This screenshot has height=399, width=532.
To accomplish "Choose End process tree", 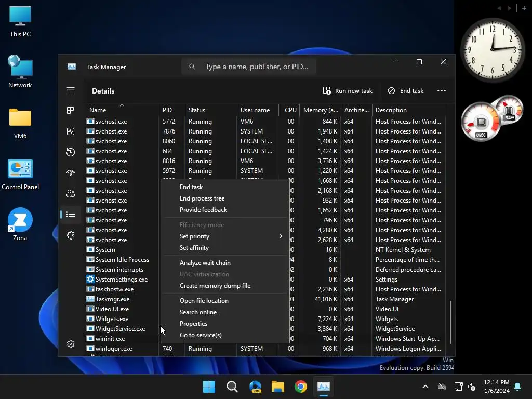I will (225, 198).
